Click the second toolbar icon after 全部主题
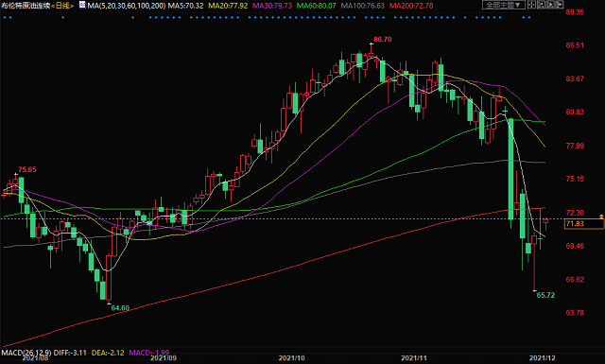Screen dimensions: 605x364 coord(541,5)
